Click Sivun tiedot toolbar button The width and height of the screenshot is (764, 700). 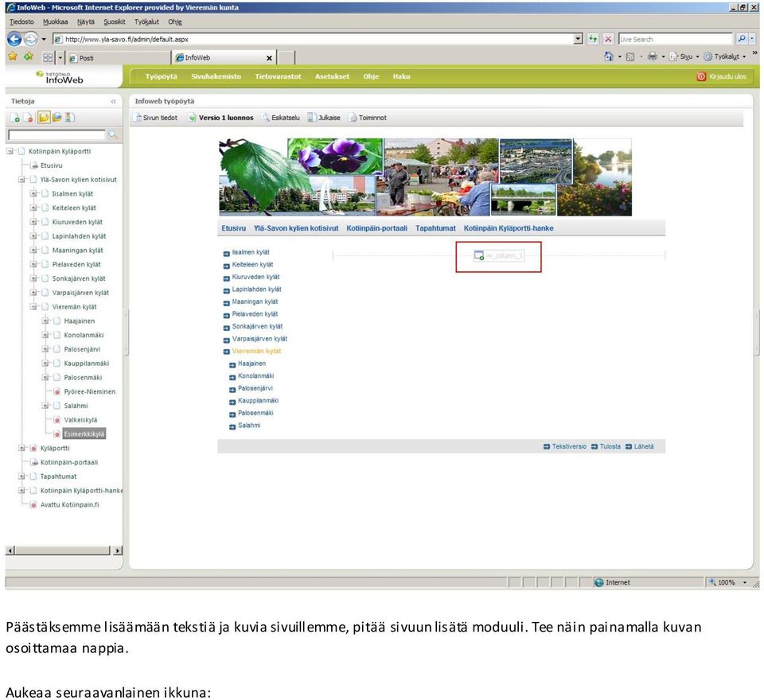[156, 118]
